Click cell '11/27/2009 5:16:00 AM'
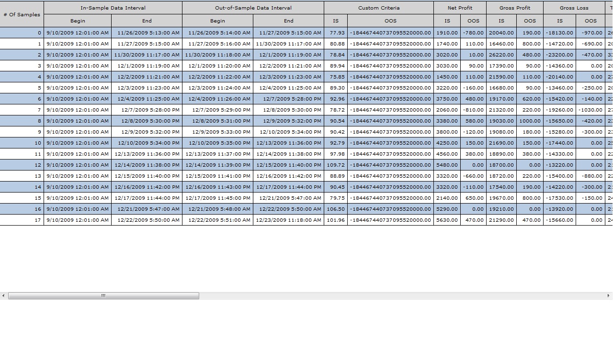Image resolution: width=613 pixels, height=364 pixels. coord(217,44)
